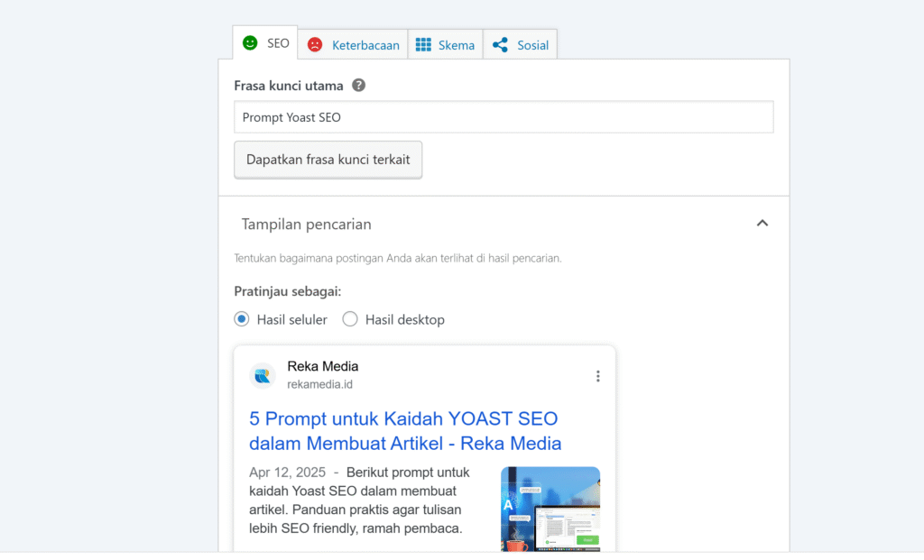Image resolution: width=924 pixels, height=560 pixels.
Task: Focus the Frasa kunci utama input field
Action: point(504,117)
